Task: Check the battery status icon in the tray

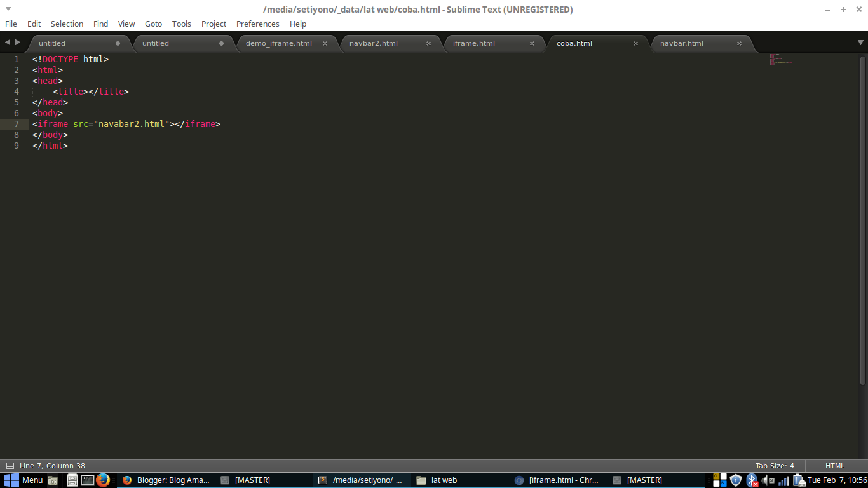Action: tap(799, 480)
